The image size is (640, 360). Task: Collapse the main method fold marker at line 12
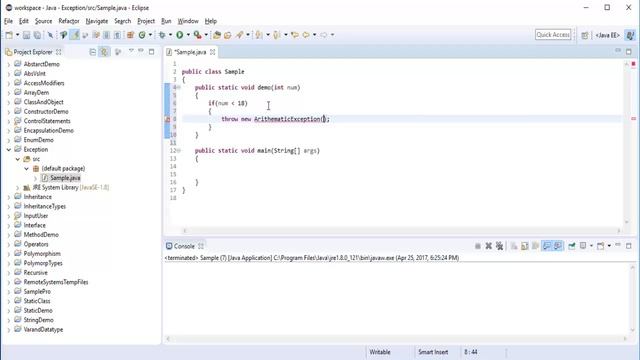[179, 151]
